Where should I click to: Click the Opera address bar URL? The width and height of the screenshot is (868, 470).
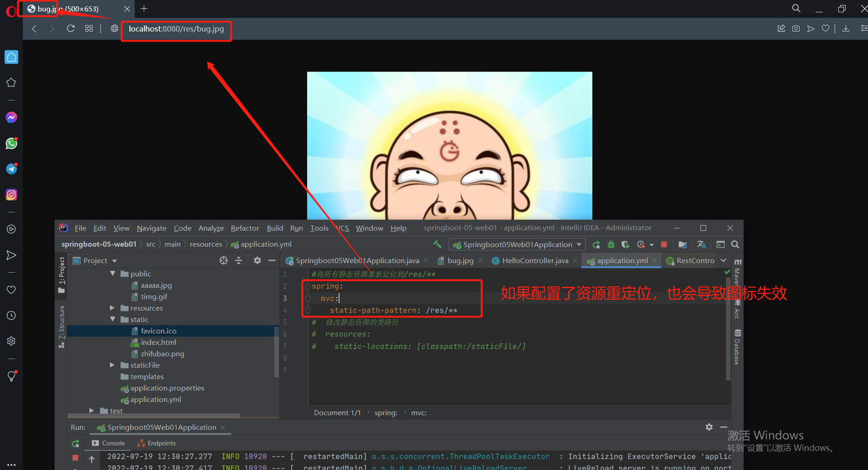[176, 29]
